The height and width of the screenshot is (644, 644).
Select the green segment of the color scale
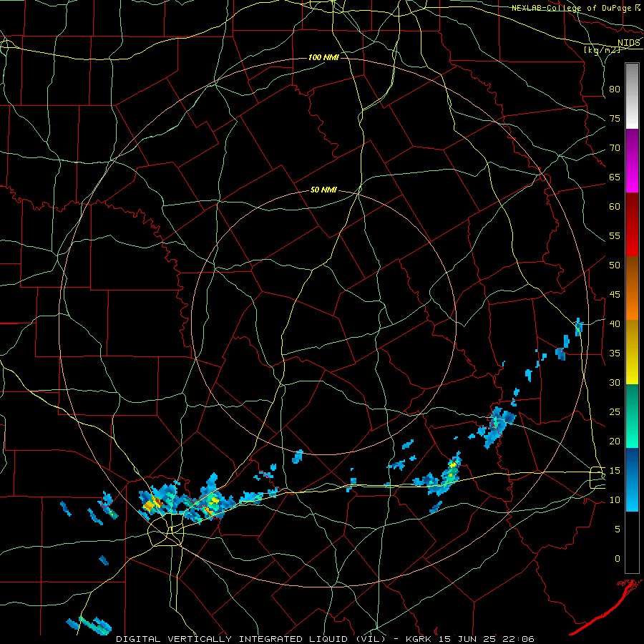pos(632,416)
